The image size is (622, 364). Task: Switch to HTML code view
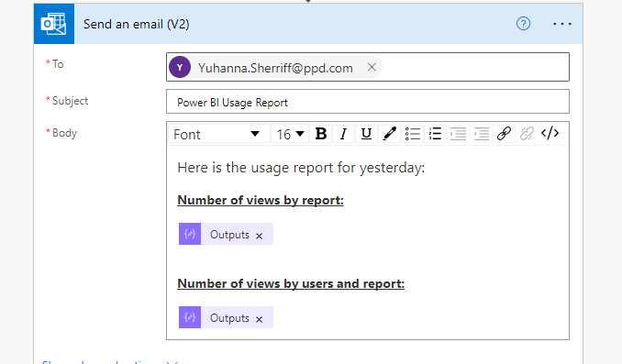click(550, 134)
